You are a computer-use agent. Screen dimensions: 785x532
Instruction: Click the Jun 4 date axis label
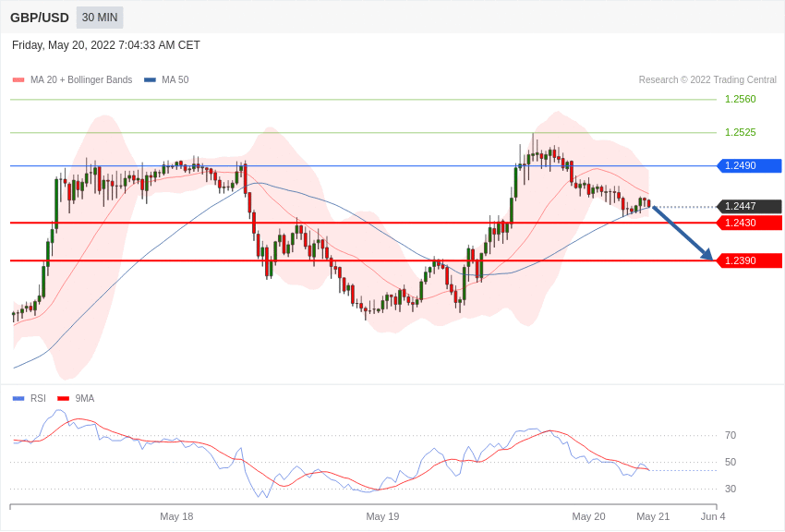click(713, 516)
